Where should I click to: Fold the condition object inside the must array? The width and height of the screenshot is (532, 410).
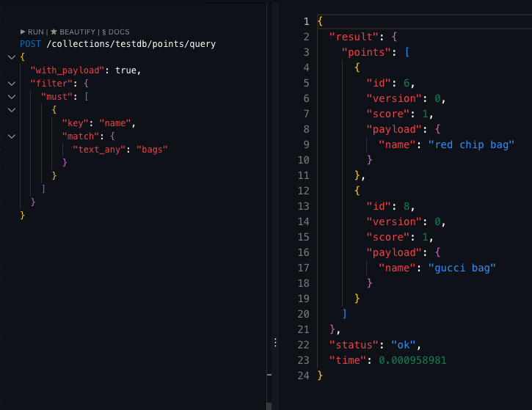[x=11, y=110]
